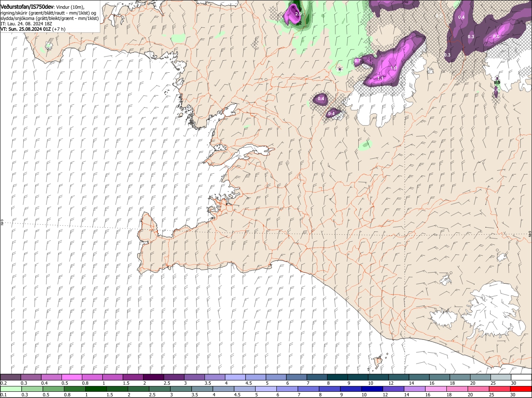Select the dark teal swatch labeled 8 in upper legend
Viewport: 532px width, 398px height.
click(x=337, y=377)
